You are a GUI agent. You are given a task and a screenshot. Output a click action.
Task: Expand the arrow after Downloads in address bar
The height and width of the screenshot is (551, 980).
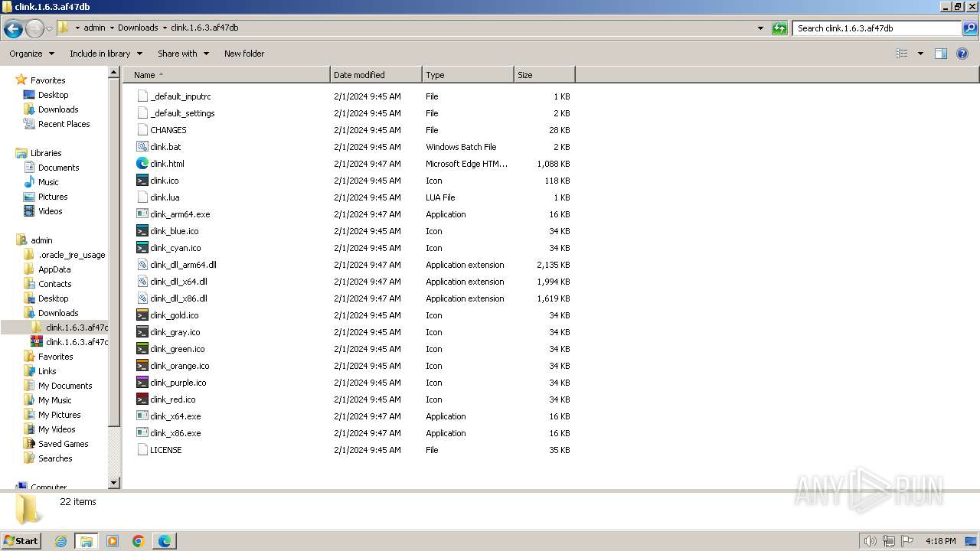point(164,28)
